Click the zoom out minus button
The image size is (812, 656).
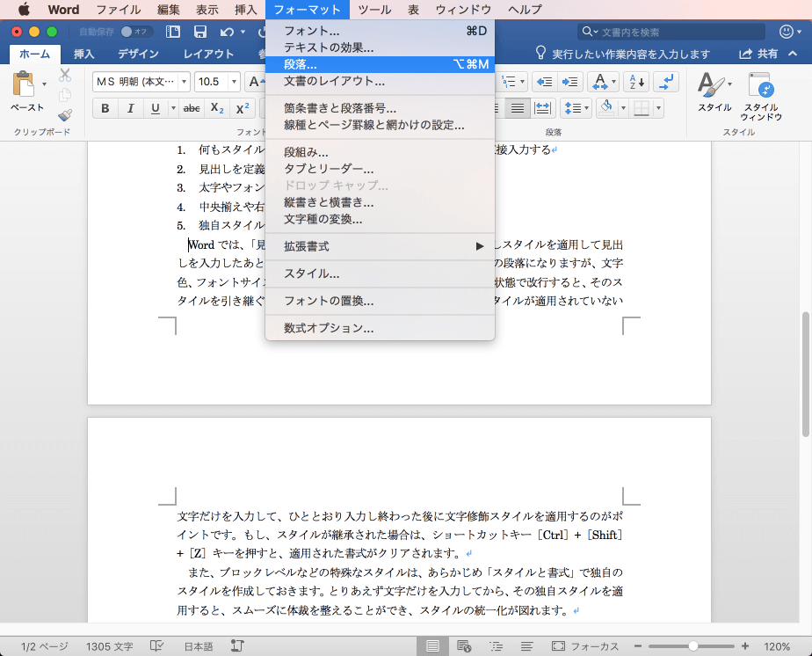pyautogui.click(x=638, y=646)
